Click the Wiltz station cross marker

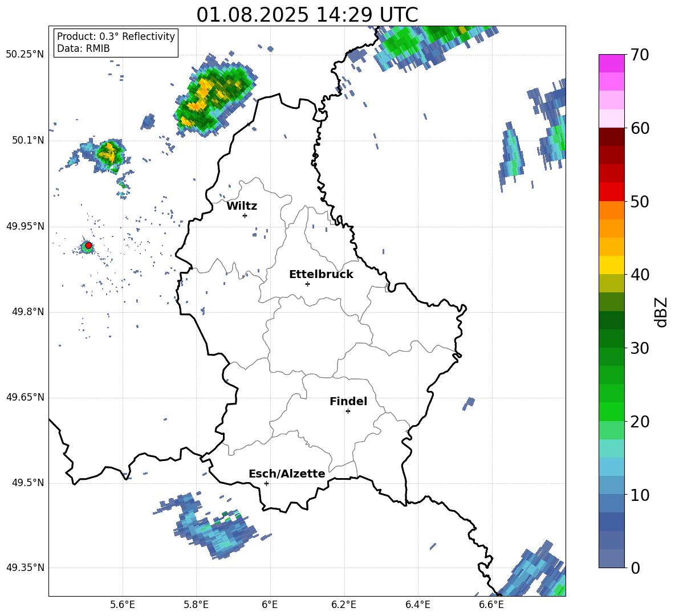pos(245,215)
